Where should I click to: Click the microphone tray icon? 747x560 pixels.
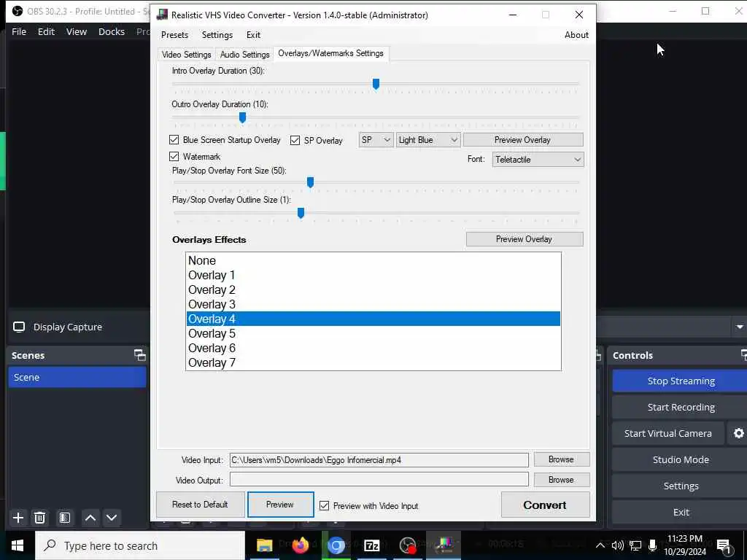click(653, 545)
